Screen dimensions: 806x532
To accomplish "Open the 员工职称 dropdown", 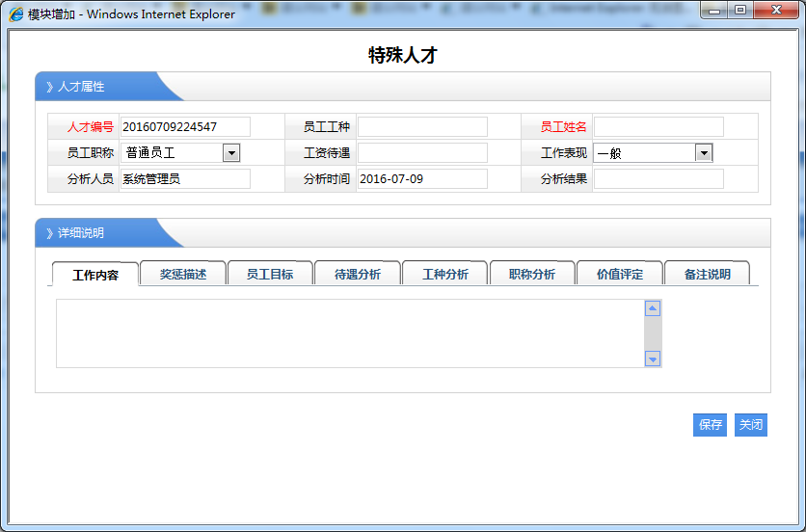I will point(230,152).
